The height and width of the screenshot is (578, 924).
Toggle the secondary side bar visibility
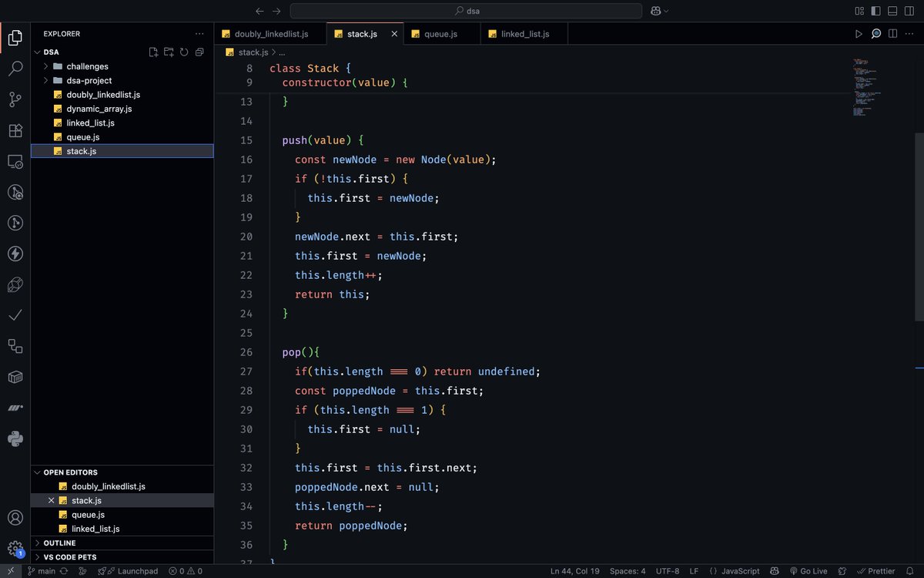click(909, 11)
